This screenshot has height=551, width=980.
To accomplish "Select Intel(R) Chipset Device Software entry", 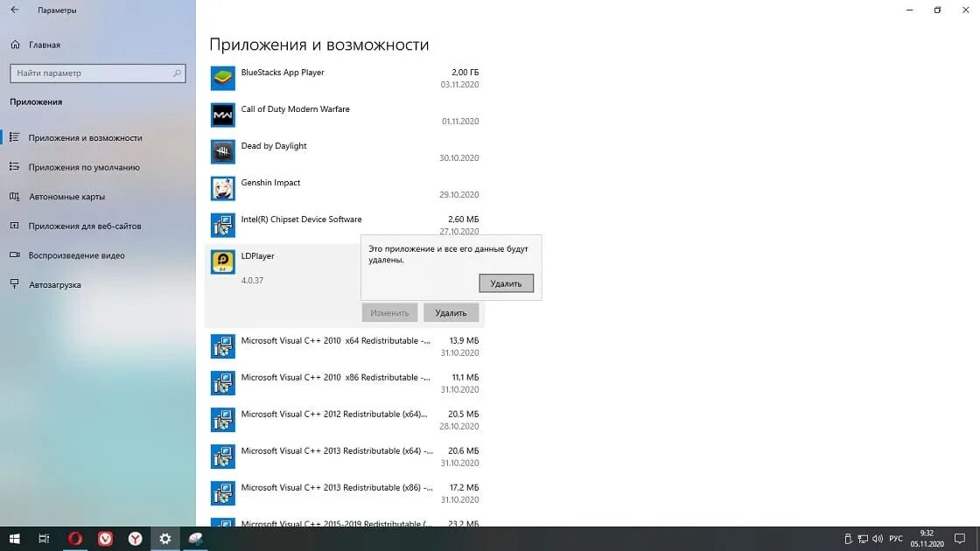I will tap(345, 225).
